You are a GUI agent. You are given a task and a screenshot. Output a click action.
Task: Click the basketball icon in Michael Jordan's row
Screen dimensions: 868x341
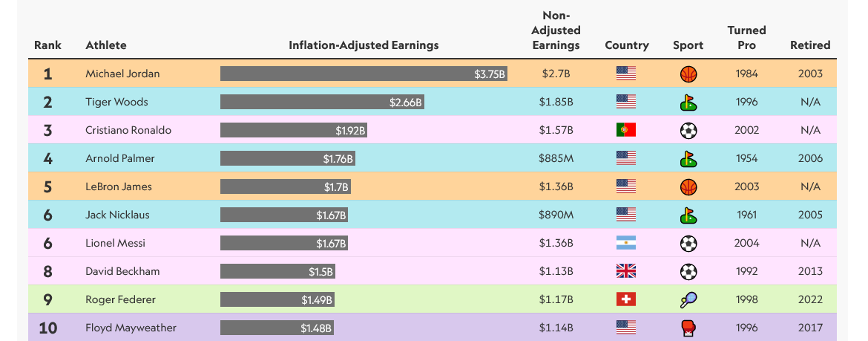[688, 74]
